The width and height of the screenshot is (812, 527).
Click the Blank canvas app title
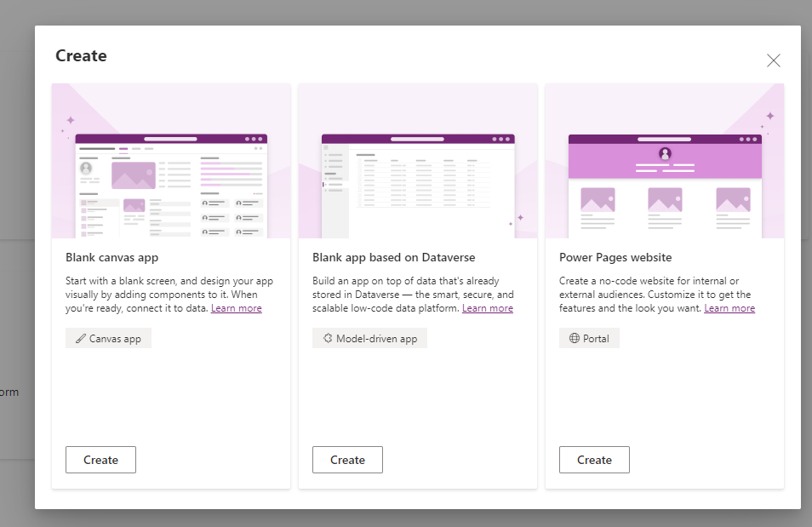[x=112, y=258]
